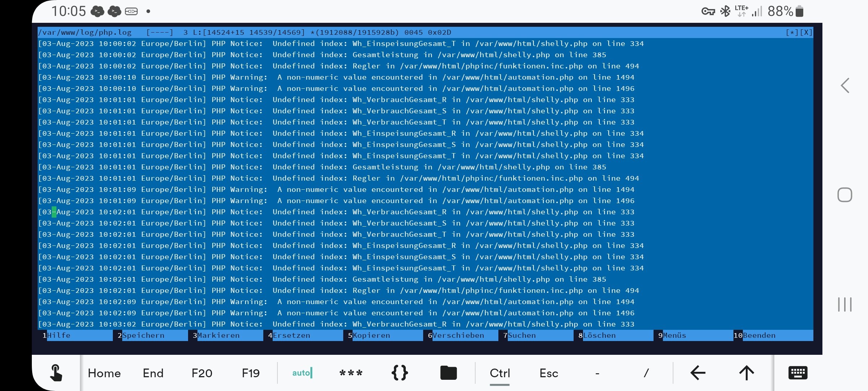Screen dimensions: 868x391
Task: Select 7Suchen search function
Action: [x=522, y=335]
